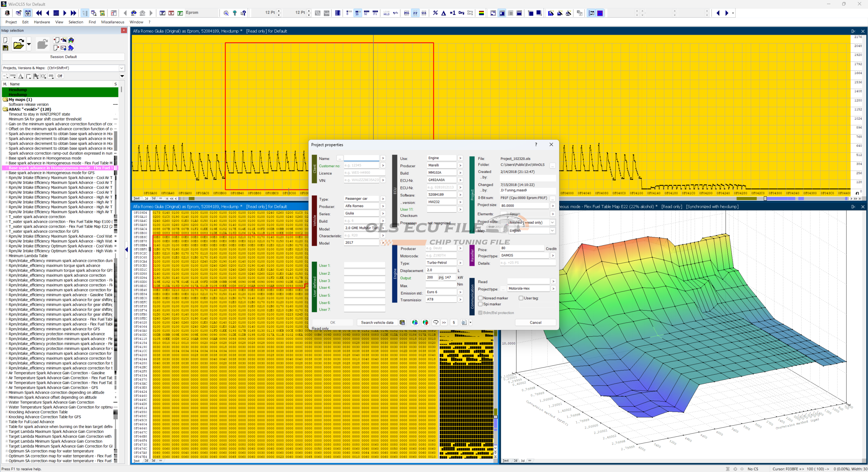The image size is (868, 472).
Task: Open the arrow menu next to Use Engine field
Action: (460, 158)
